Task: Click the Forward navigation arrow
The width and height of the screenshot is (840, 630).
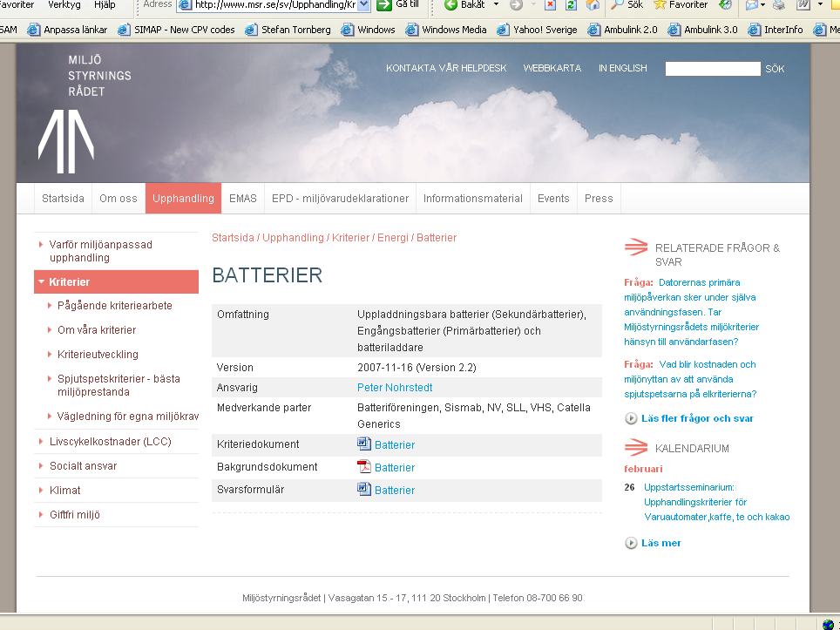Action: tap(516, 5)
